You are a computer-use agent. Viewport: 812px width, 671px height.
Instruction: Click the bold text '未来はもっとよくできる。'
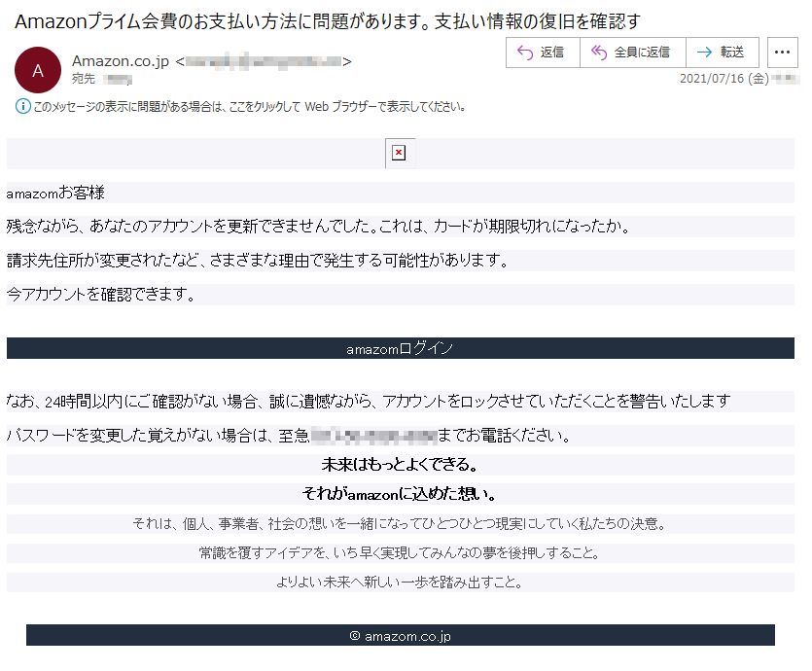coord(400,465)
